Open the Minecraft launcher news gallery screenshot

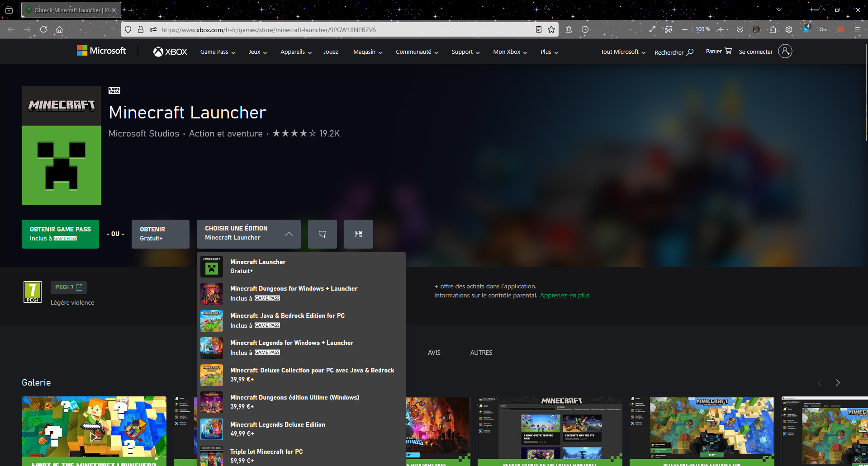tap(550, 431)
